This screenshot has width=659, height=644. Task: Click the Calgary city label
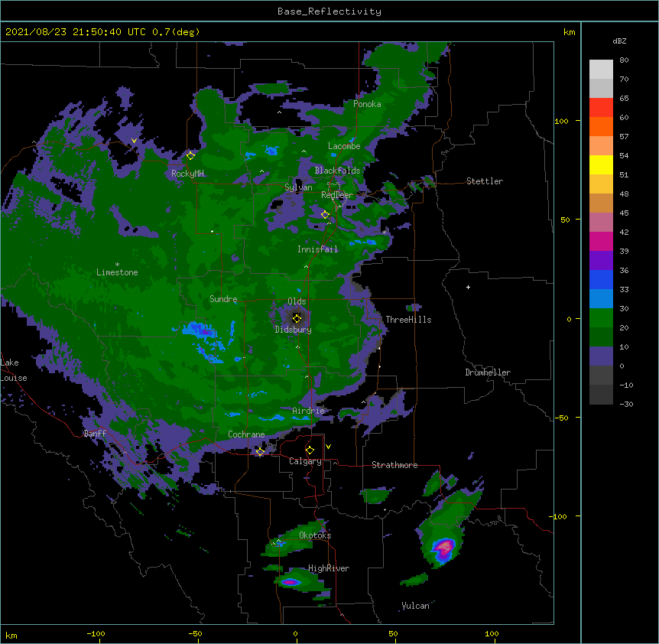click(x=305, y=461)
